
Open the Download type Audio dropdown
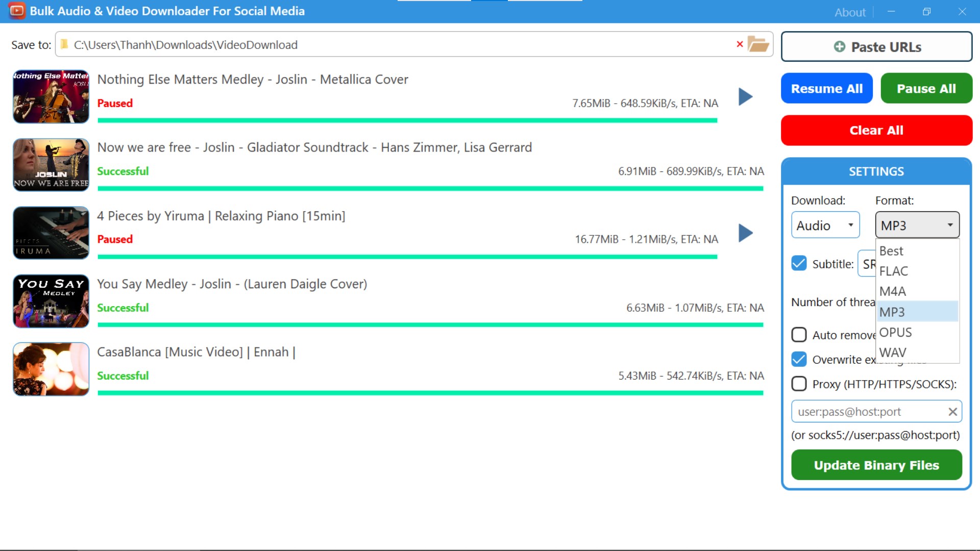pyautogui.click(x=825, y=225)
